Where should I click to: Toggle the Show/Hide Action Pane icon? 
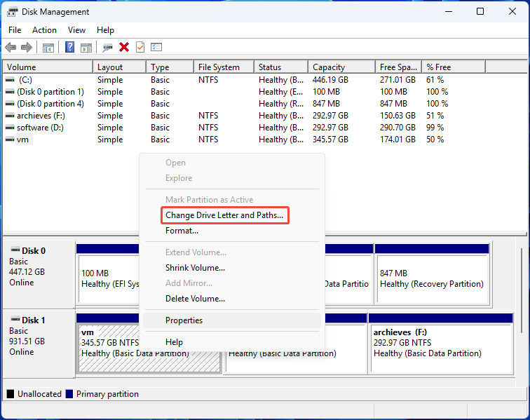[86, 48]
